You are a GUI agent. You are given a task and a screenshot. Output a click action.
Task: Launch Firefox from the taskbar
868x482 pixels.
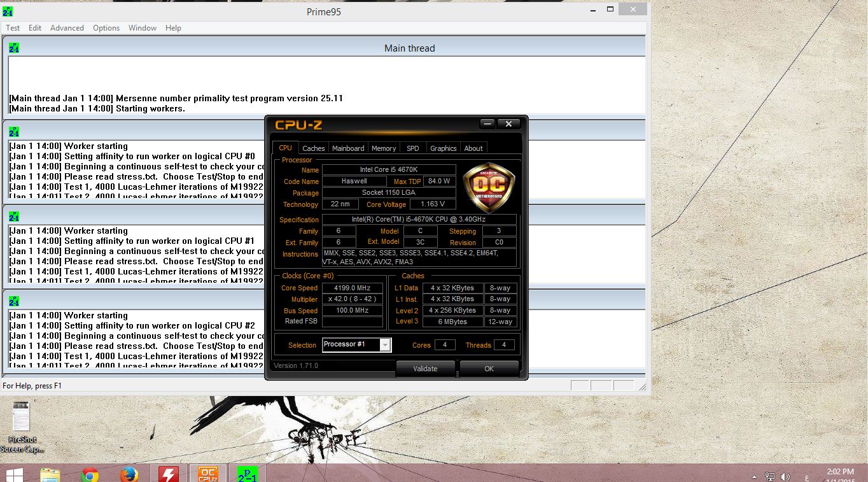(129, 474)
